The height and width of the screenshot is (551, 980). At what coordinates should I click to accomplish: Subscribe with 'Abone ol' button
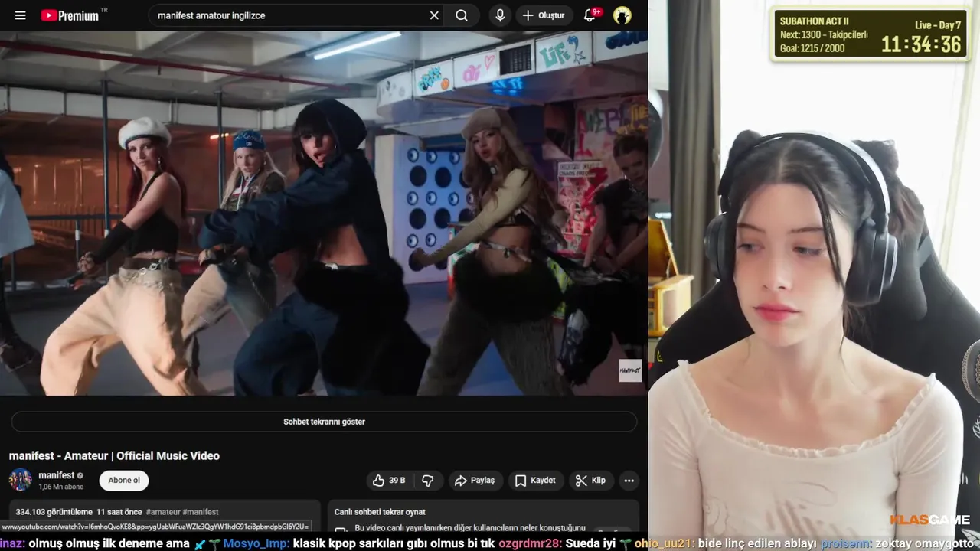[124, 481]
